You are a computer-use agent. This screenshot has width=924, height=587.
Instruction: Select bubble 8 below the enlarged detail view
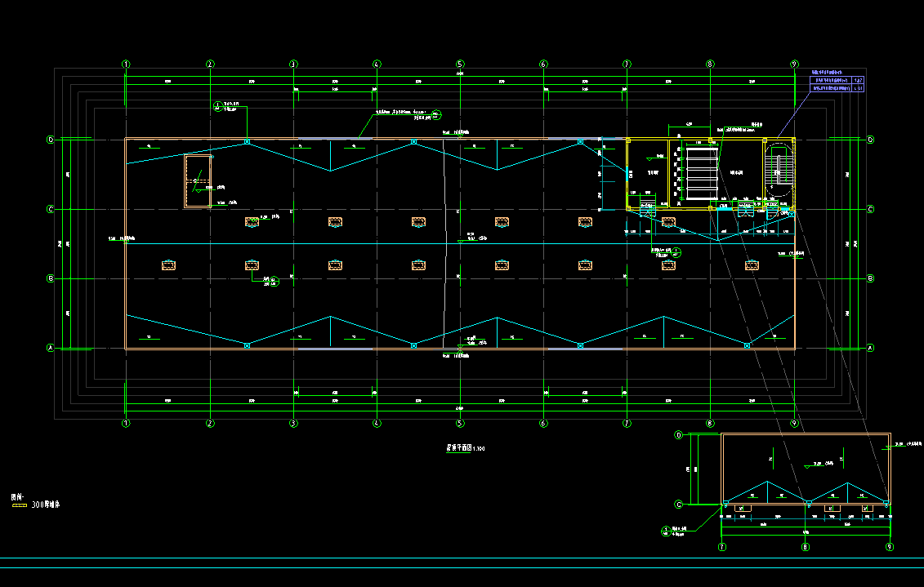(x=806, y=547)
